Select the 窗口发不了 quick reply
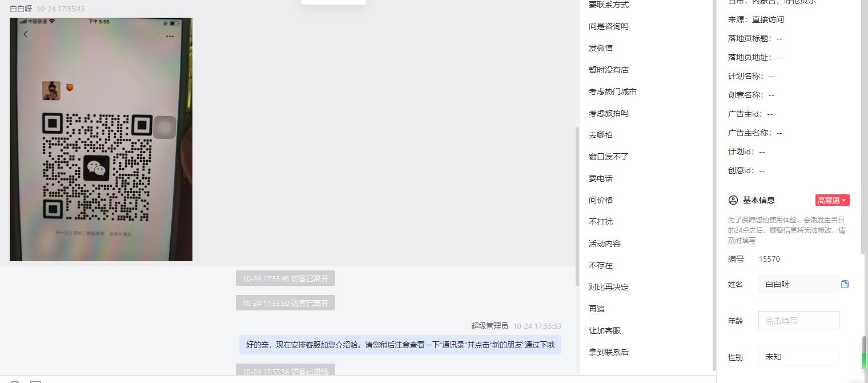This screenshot has width=868, height=383. pyautogui.click(x=609, y=157)
